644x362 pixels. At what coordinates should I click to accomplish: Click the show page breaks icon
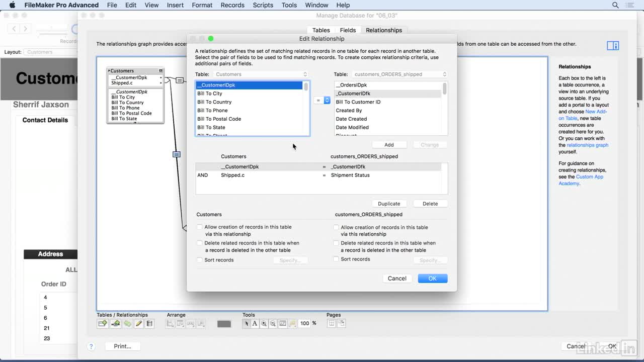coord(332,323)
